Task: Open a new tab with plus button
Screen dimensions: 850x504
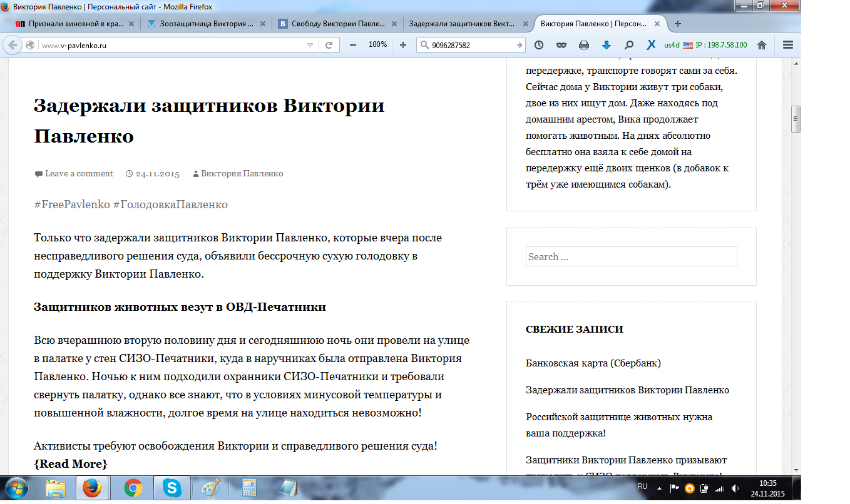Action: click(678, 24)
